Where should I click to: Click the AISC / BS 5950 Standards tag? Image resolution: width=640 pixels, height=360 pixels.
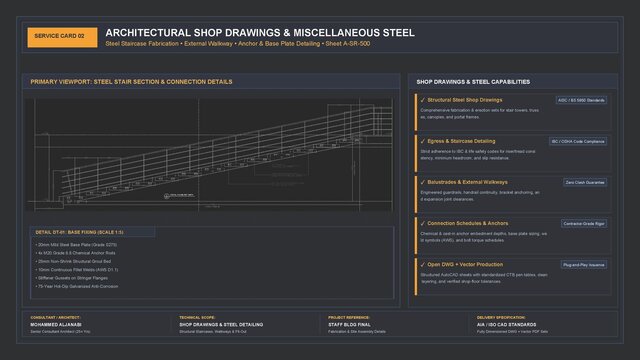pos(581,100)
